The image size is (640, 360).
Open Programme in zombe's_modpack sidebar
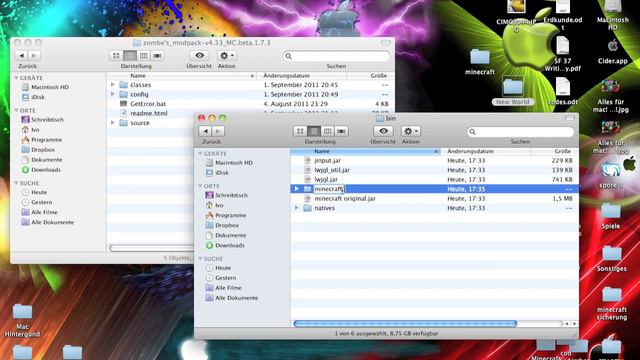(x=47, y=140)
